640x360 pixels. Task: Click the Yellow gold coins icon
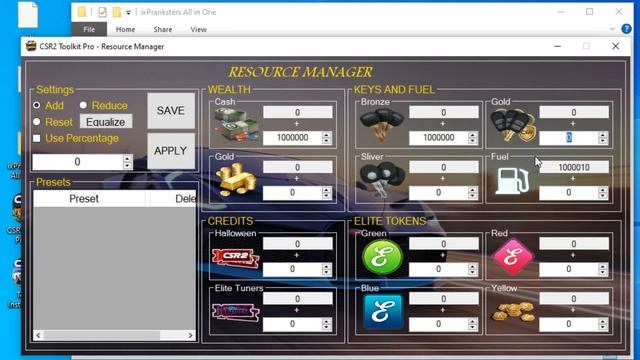point(513,312)
